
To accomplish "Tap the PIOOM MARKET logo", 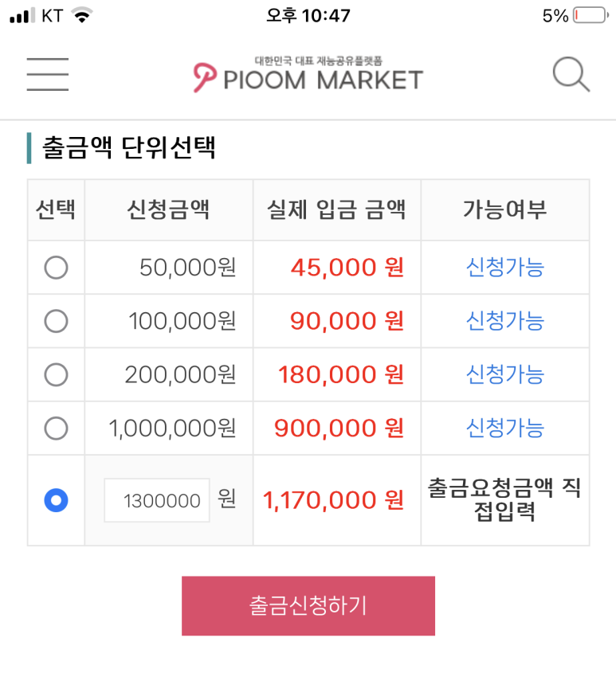I will pos(308,76).
